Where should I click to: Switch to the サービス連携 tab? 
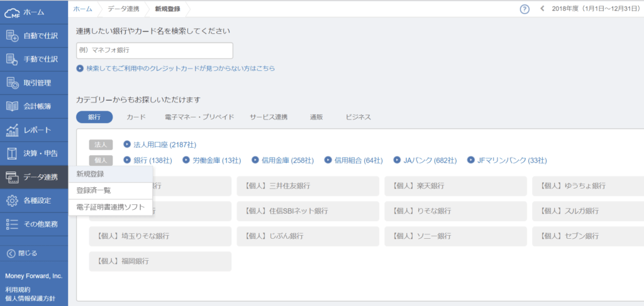[269, 117]
